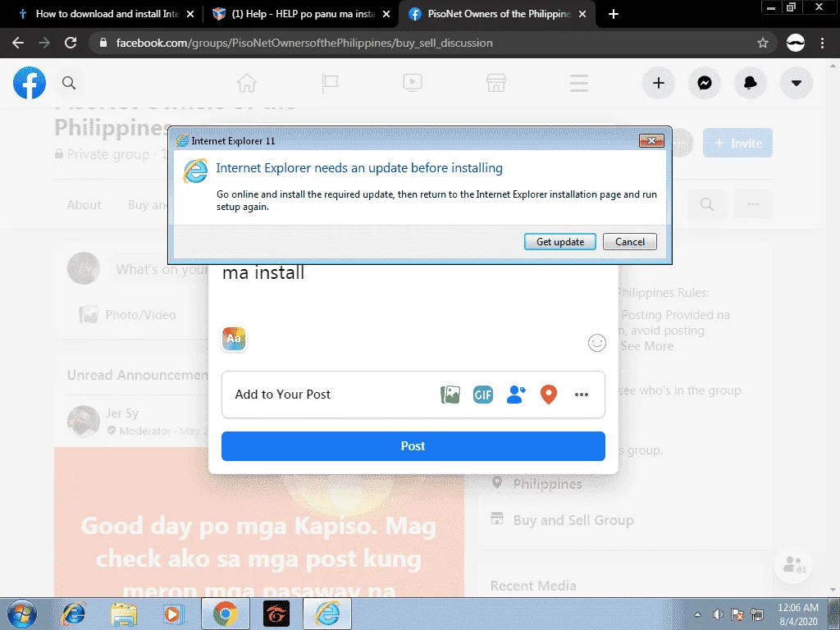Add a GIF to the post
The image size is (840, 630).
point(482,395)
